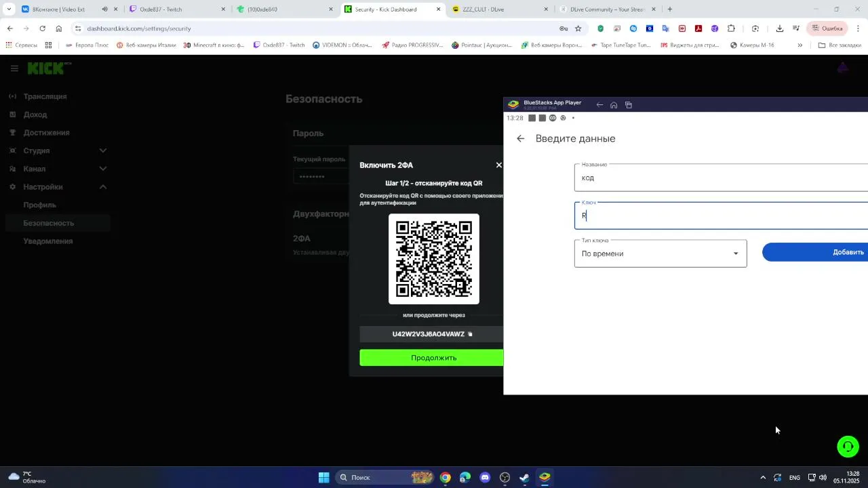Reload the browser page
The width and height of the screenshot is (868, 488).
pyautogui.click(x=42, y=28)
